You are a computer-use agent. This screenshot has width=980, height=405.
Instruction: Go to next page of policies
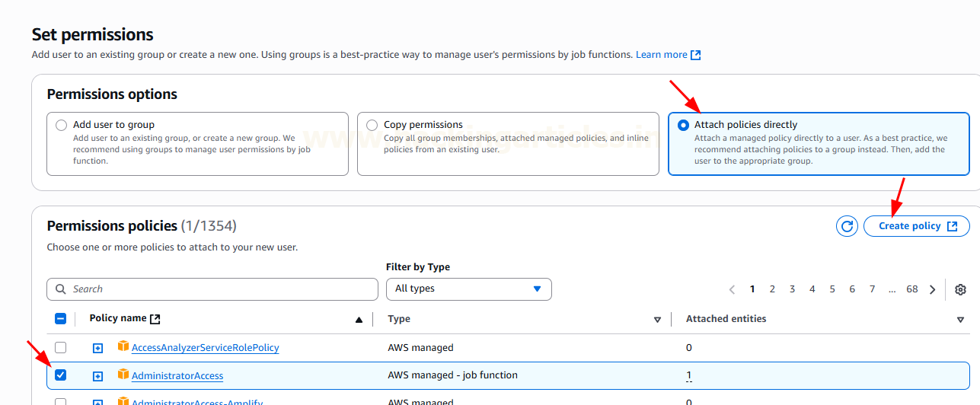click(x=932, y=289)
